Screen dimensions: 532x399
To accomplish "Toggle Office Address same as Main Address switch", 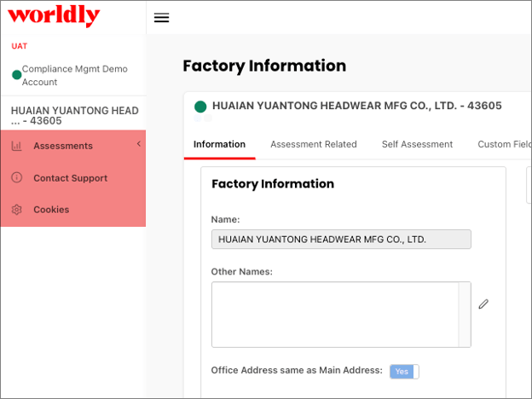I will click(404, 371).
